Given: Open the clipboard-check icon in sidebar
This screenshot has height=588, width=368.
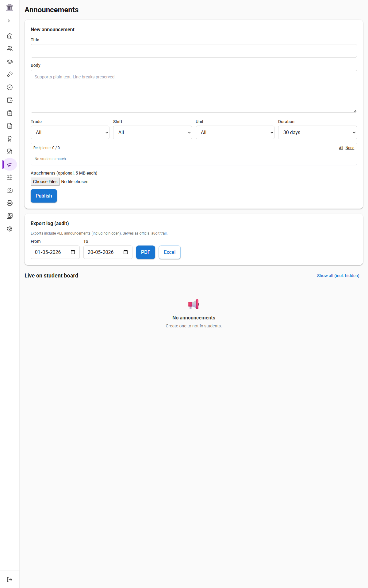Looking at the screenshot, I should [x=10, y=113].
